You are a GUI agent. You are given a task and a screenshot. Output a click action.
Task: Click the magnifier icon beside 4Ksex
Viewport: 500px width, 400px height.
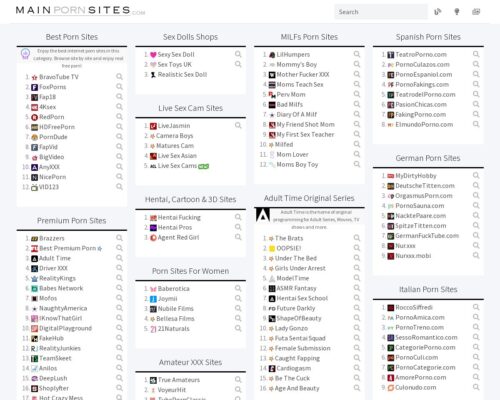(x=119, y=107)
